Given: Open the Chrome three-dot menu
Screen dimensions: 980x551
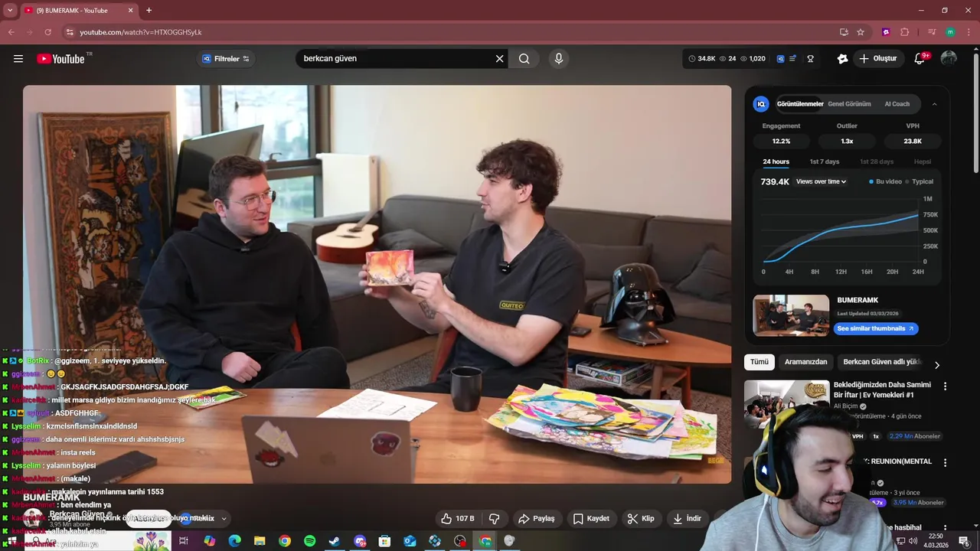Looking at the screenshot, I should tap(969, 32).
